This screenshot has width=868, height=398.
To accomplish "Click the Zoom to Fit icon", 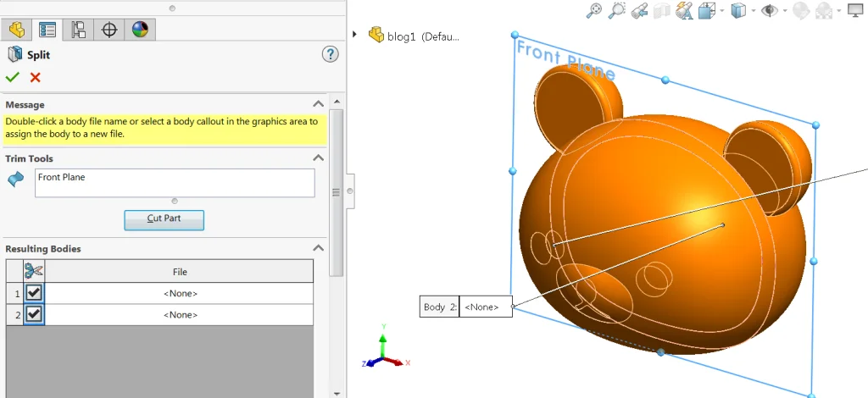I will point(594,10).
